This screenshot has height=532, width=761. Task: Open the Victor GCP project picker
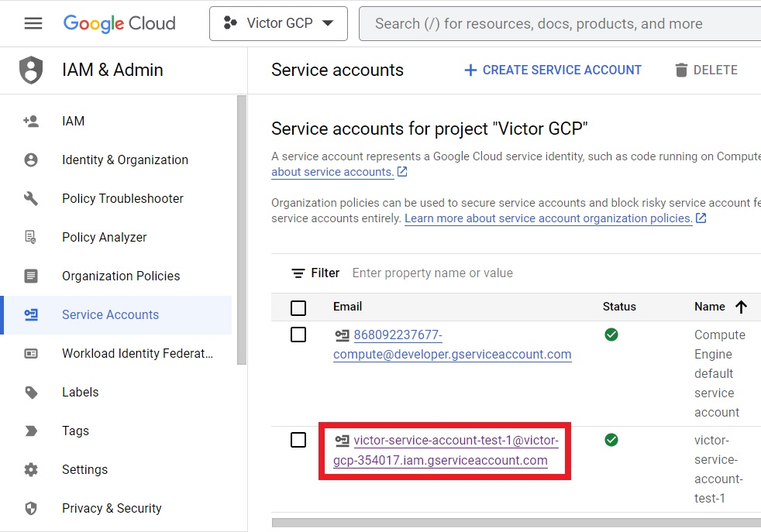coord(277,23)
